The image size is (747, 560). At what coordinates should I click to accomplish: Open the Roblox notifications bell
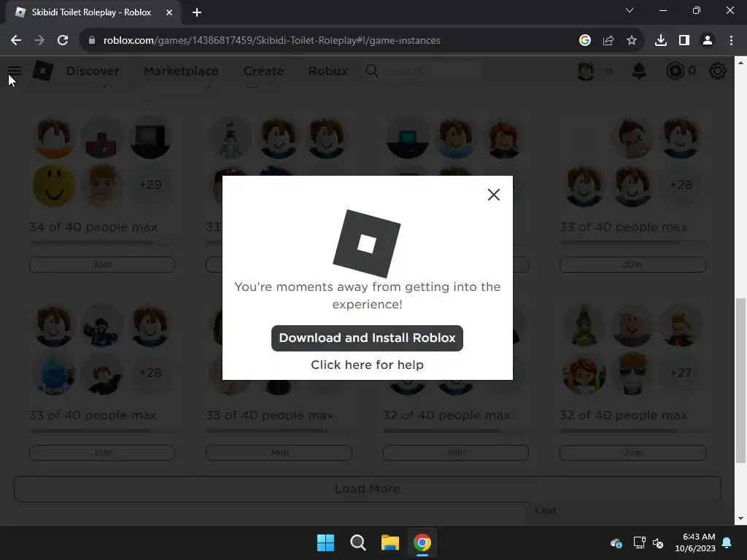639,71
